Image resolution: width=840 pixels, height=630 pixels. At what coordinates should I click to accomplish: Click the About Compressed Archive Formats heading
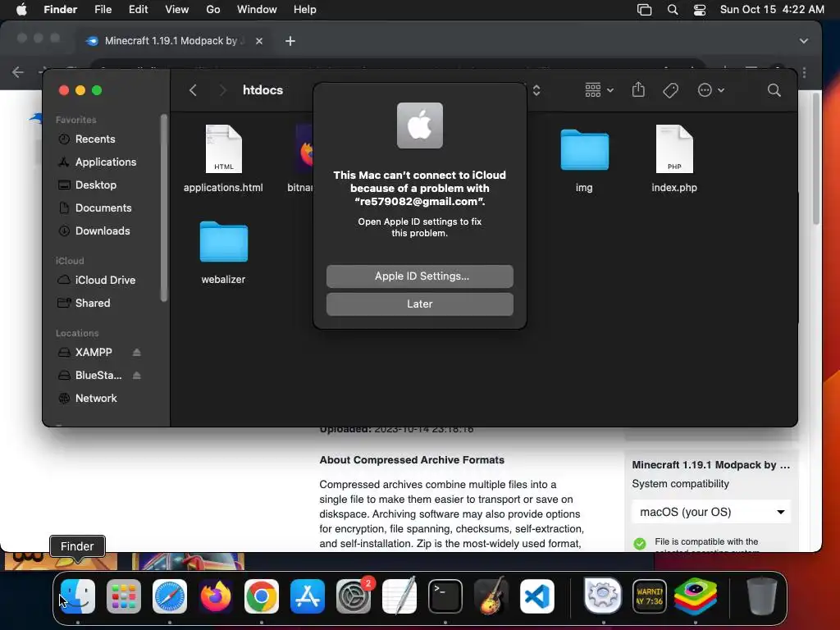point(412,460)
